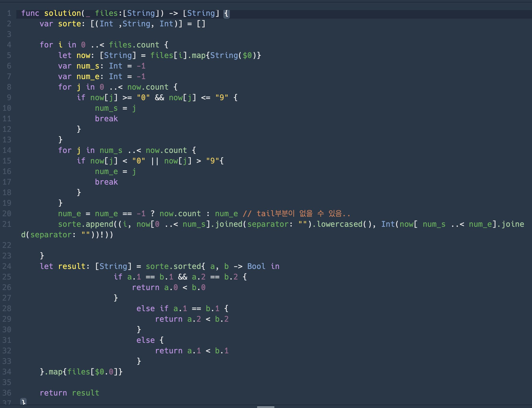
Task: Click the first 'break' keyword on line 11
Action: tap(106, 119)
